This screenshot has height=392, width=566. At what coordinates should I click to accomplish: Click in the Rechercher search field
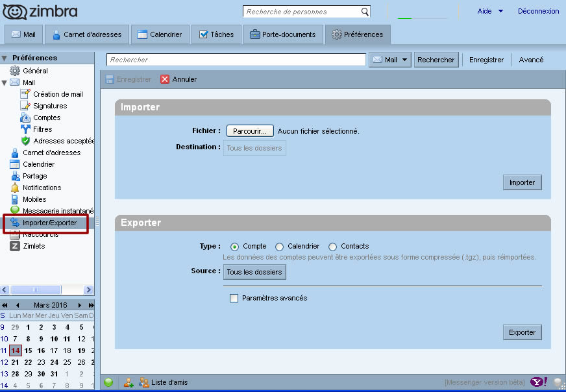pos(236,60)
